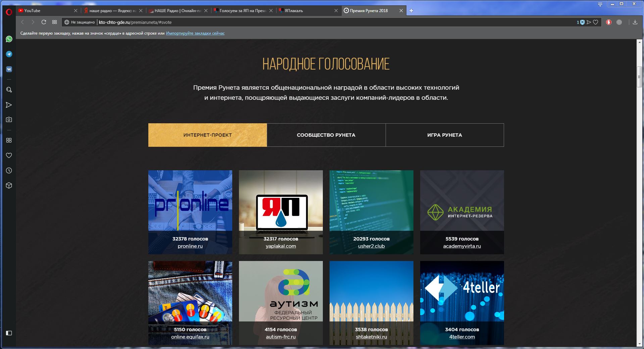Open WhatsApp in the sidebar
This screenshot has width=644, height=349.
point(9,39)
